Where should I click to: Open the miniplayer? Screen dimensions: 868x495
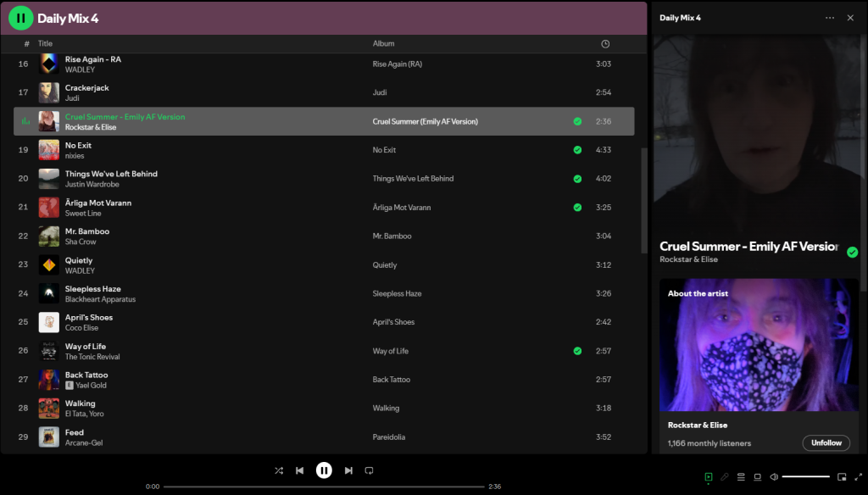tap(842, 476)
